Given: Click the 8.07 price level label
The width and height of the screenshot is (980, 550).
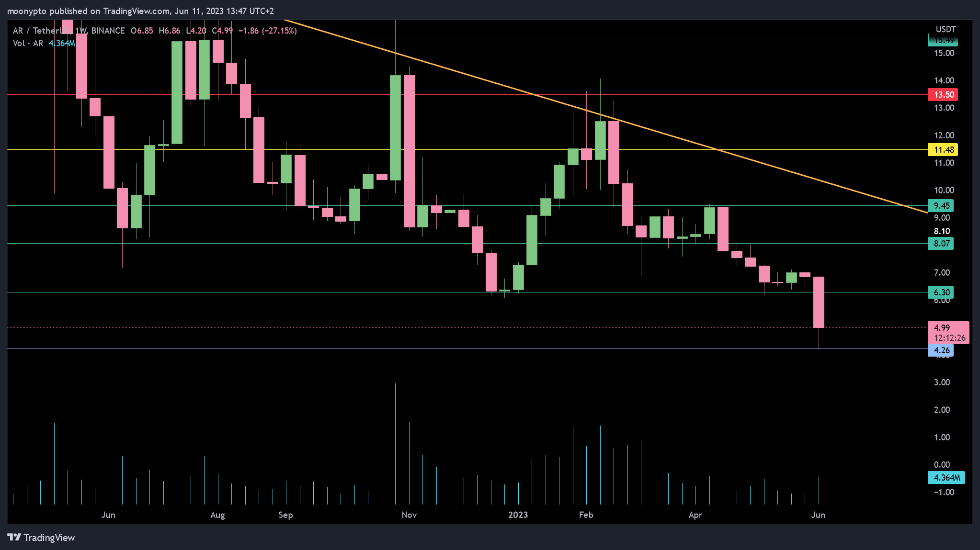Looking at the screenshot, I should (x=941, y=243).
